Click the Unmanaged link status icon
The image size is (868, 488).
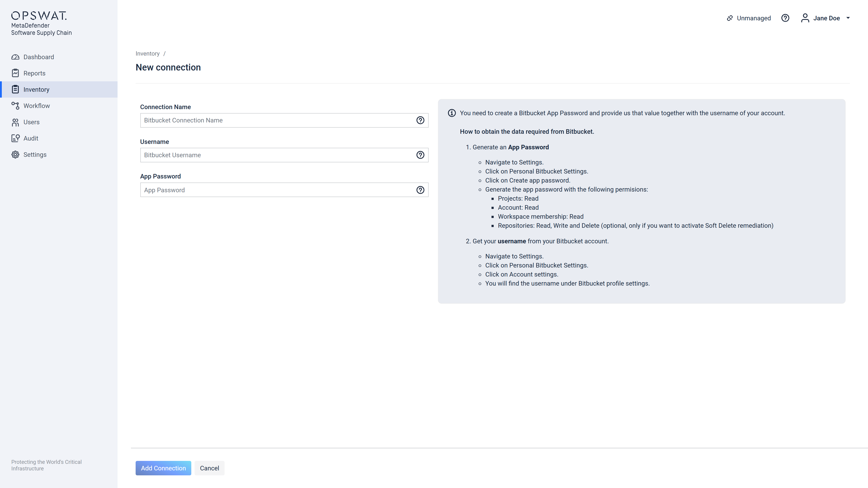tap(730, 18)
